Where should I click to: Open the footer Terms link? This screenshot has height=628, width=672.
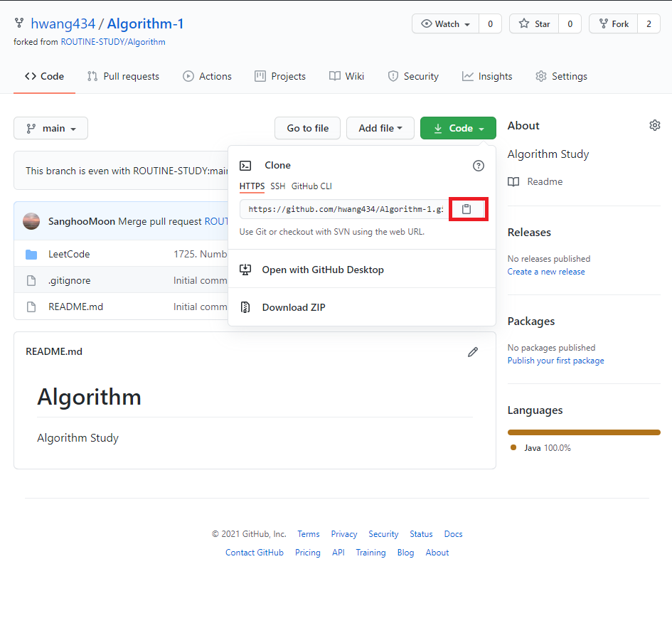coord(309,534)
